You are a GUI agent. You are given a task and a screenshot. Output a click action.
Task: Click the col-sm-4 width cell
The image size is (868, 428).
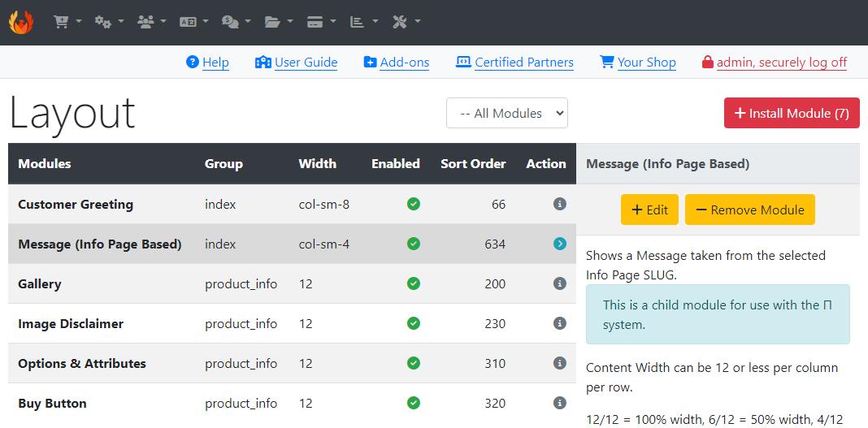click(323, 244)
